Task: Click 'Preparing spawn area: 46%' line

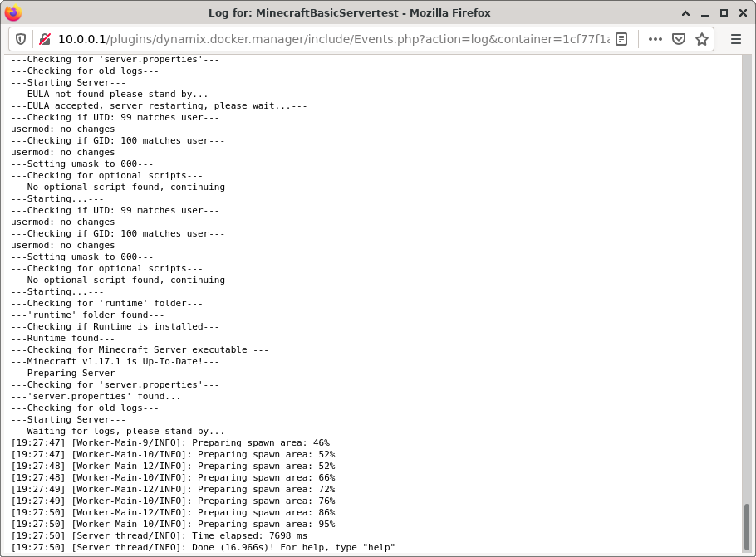Action: coord(170,442)
